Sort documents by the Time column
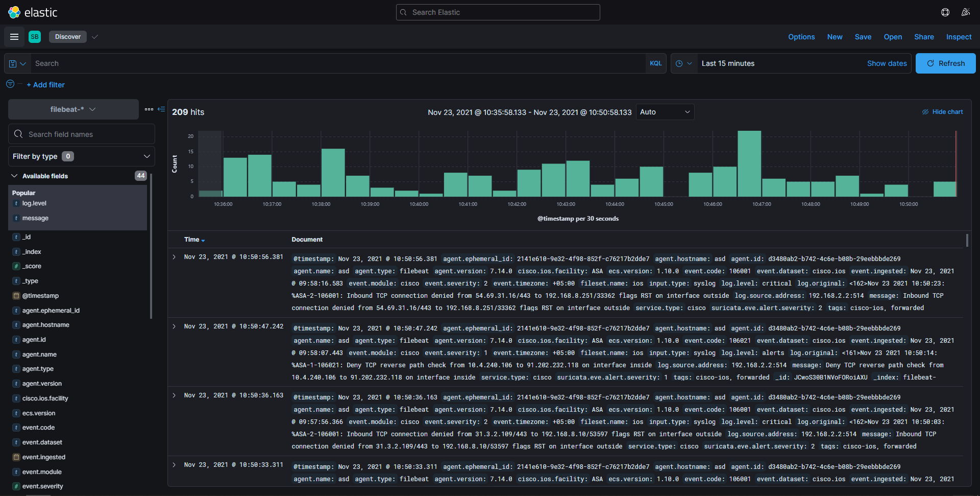This screenshot has width=980, height=496. (194, 240)
